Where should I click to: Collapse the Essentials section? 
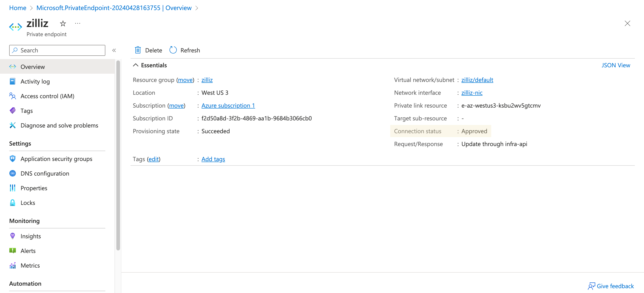136,65
